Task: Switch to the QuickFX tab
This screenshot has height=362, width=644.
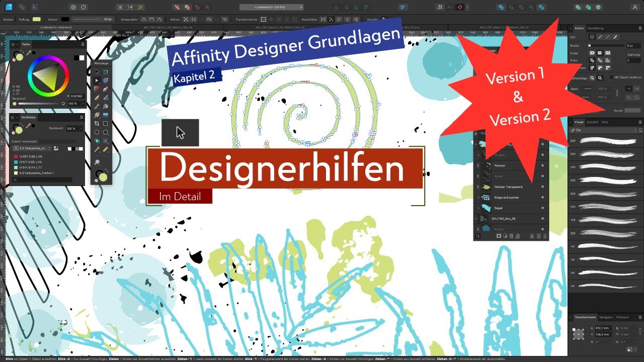Action: point(592,122)
